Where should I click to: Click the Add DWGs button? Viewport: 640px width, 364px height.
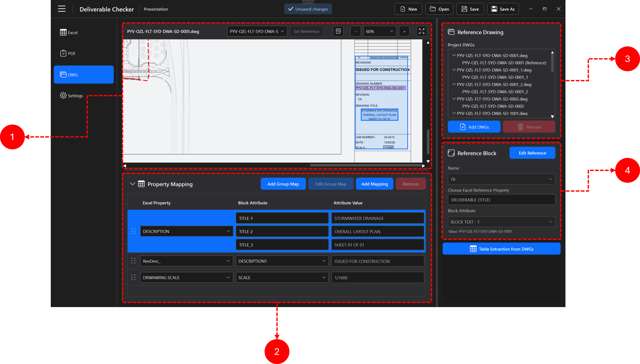(x=474, y=127)
